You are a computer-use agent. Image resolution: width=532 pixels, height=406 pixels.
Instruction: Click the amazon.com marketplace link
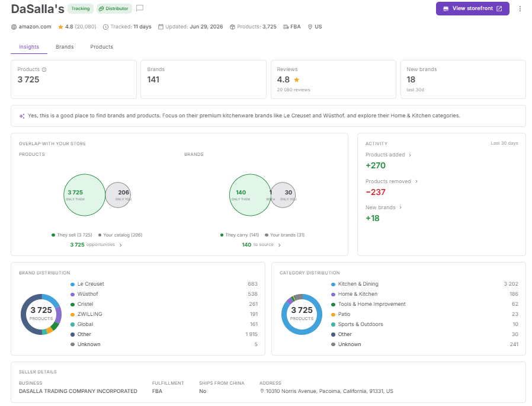point(35,27)
